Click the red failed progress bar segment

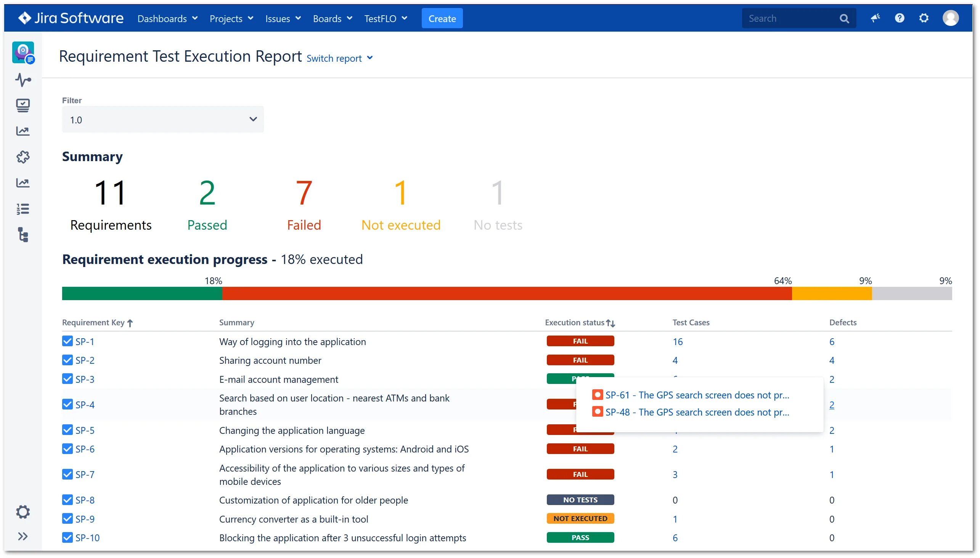tap(506, 294)
